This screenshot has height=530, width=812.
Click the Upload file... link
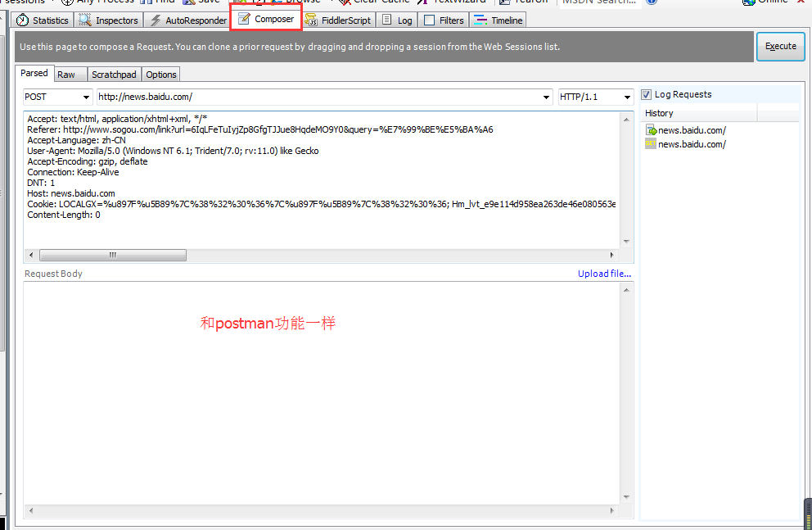pos(604,274)
